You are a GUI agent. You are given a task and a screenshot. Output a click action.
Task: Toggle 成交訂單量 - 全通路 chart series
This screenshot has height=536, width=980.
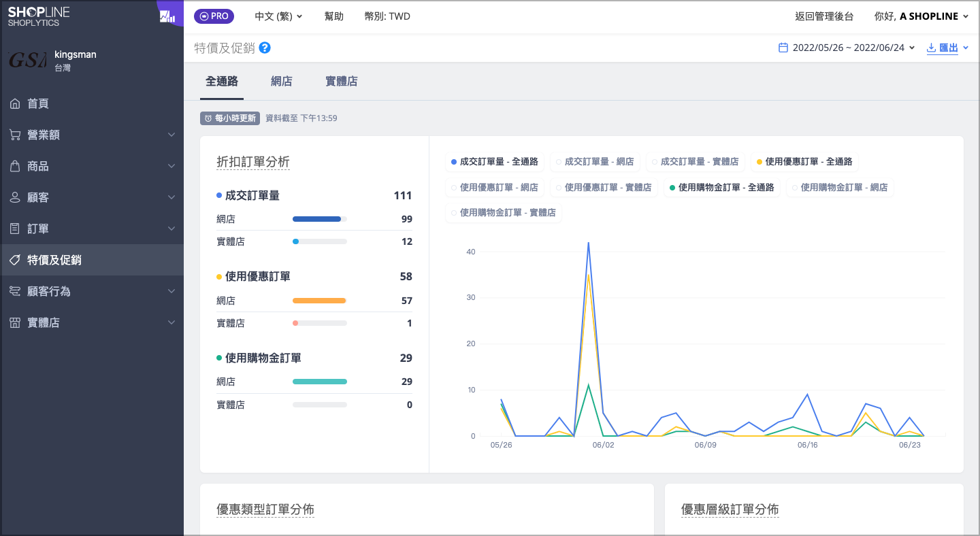point(495,162)
